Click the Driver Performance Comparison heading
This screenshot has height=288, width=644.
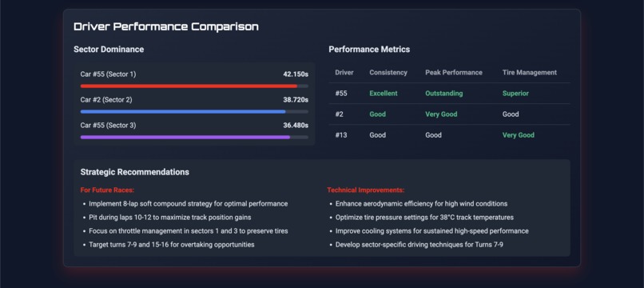coord(166,26)
